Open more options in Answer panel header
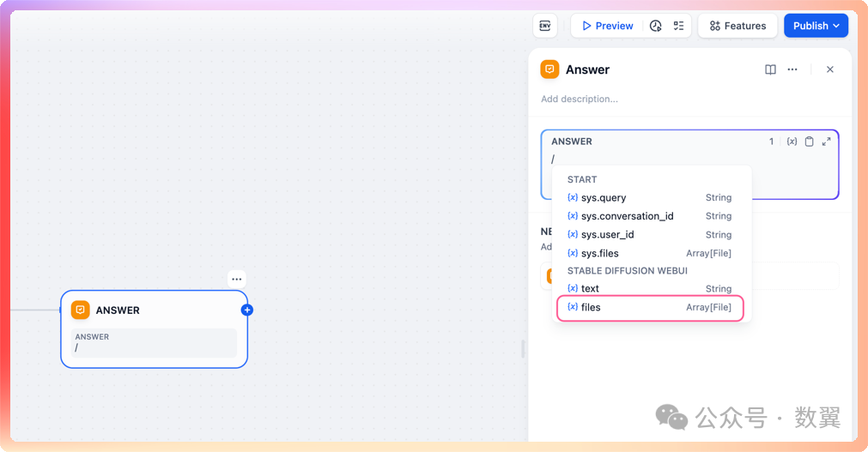Screen dimensions: 868x452 point(792,69)
